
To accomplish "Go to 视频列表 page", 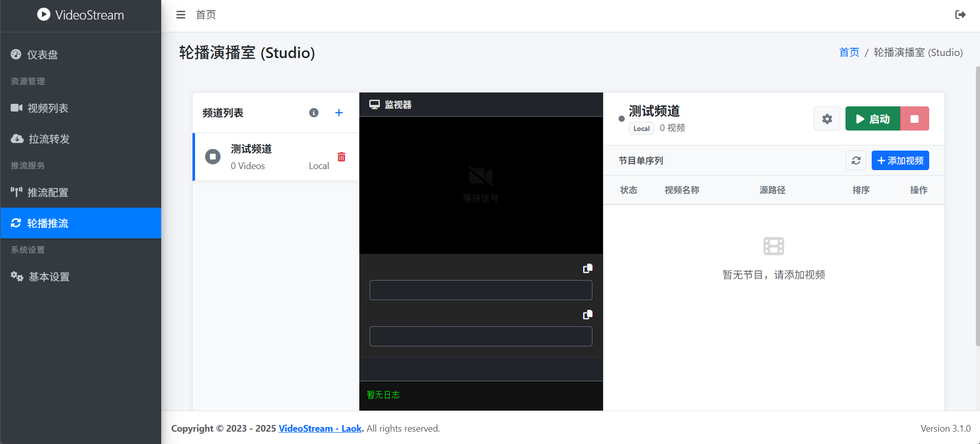I will click(48, 108).
